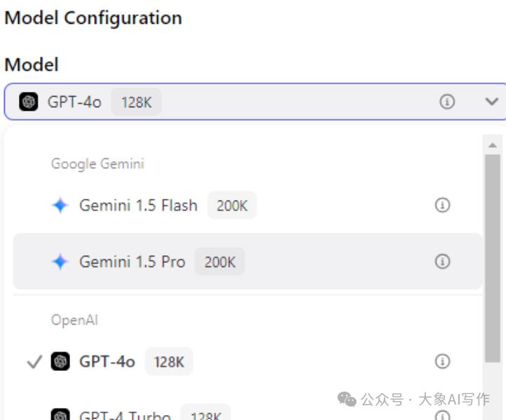
Task: Pick GPT-4 Turbo from the model list
Action: [x=248, y=414]
